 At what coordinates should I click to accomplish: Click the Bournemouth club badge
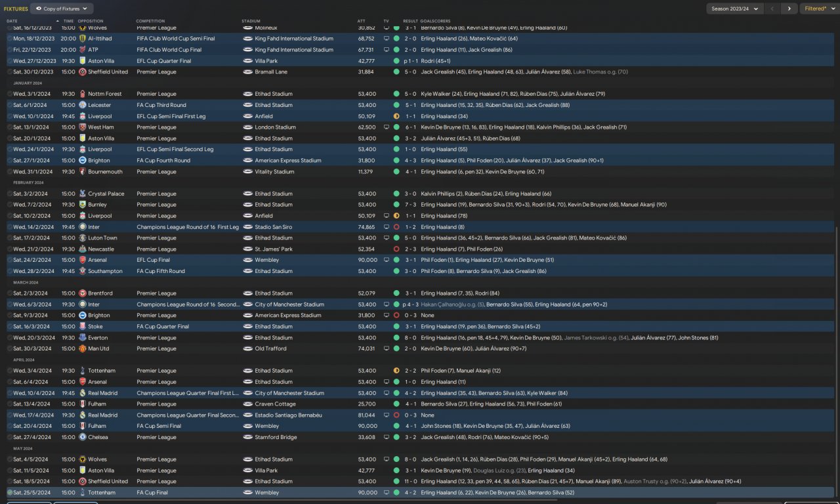click(82, 172)
